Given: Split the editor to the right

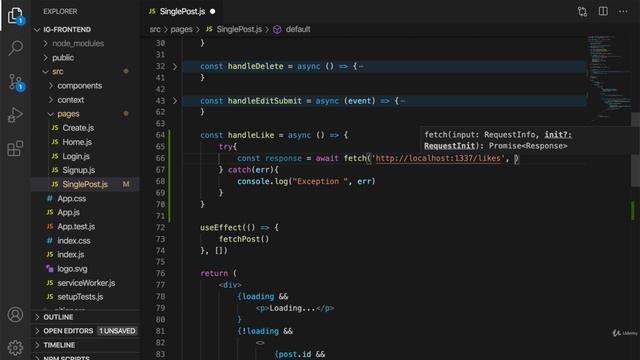Looking at the screenshot, I should [x=603, y=11].
